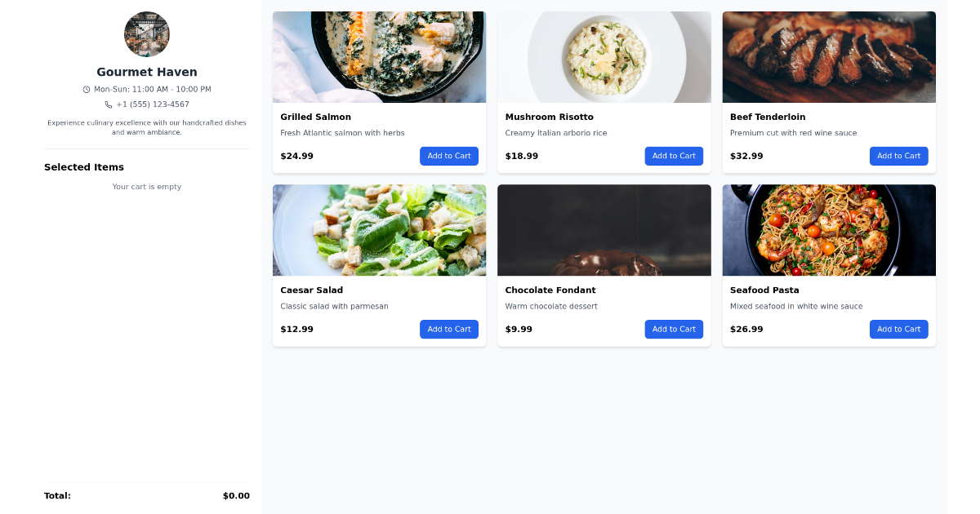View the Caesar Salad image

(379, 230)
